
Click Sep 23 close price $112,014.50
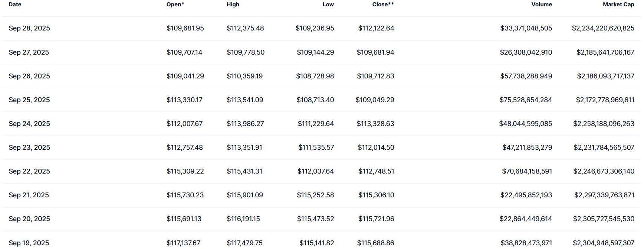pyautogui.click(x=376, y=148)
